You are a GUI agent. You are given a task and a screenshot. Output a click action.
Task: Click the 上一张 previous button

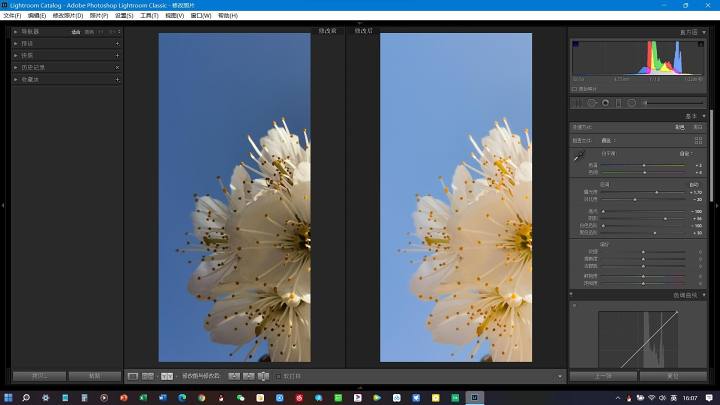tap(603, 376)
